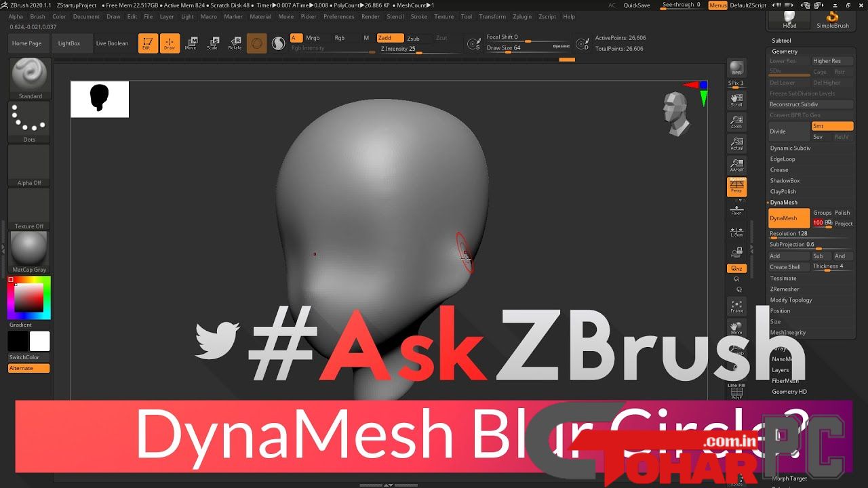Viewport: 868px width, 488px height.
Task: Toggle the Mrgb channel button
Action: pyautogui.click(x=313, y=38)
